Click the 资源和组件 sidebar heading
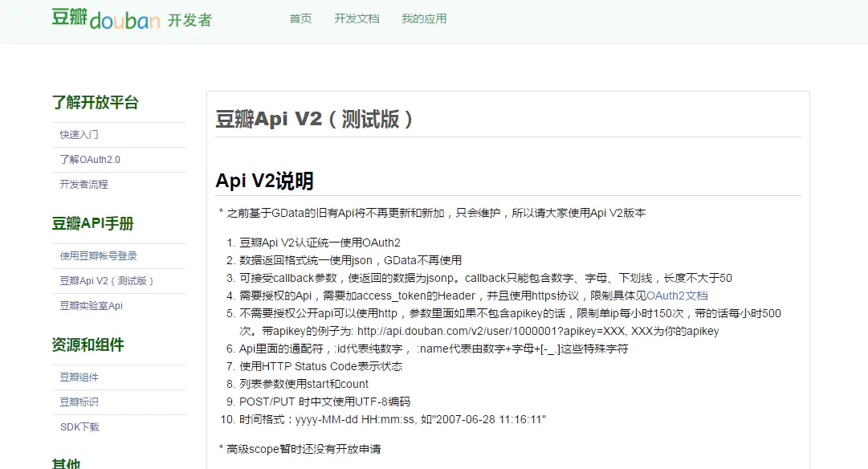Viewport: 868px width, 469px height. (88, 345)
